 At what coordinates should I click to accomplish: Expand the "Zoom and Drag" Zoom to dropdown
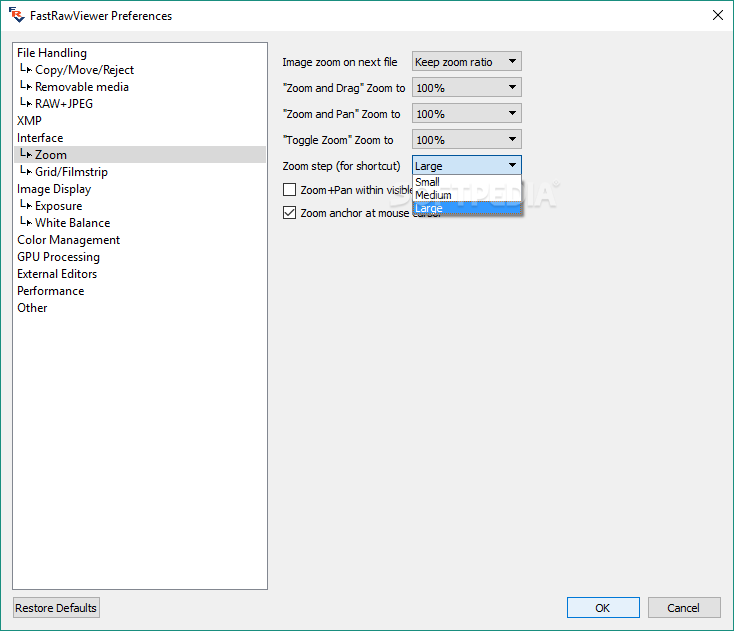(x=467, y=88)
